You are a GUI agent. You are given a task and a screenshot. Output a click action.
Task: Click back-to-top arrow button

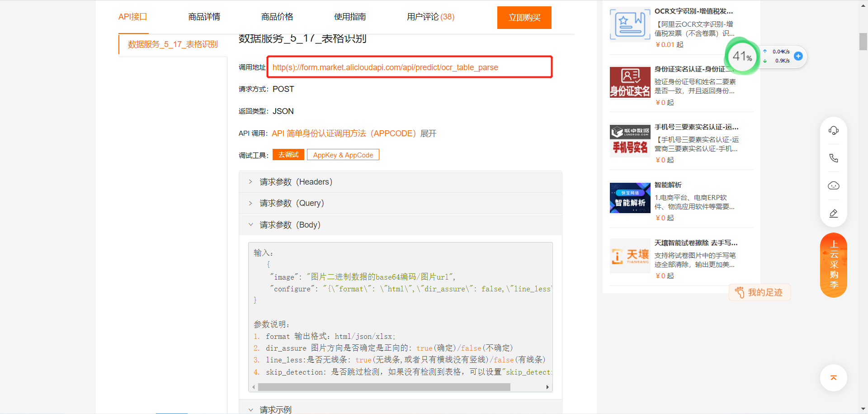(834, 378)
